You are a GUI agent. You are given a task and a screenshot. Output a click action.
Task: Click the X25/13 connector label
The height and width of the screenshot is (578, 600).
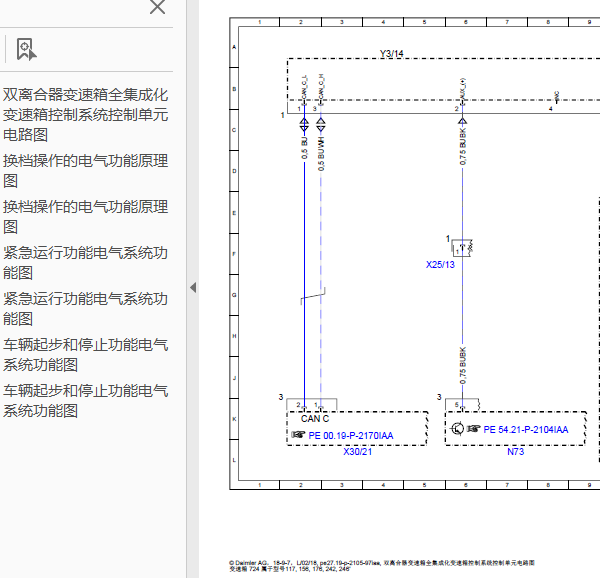pos(440,265)
